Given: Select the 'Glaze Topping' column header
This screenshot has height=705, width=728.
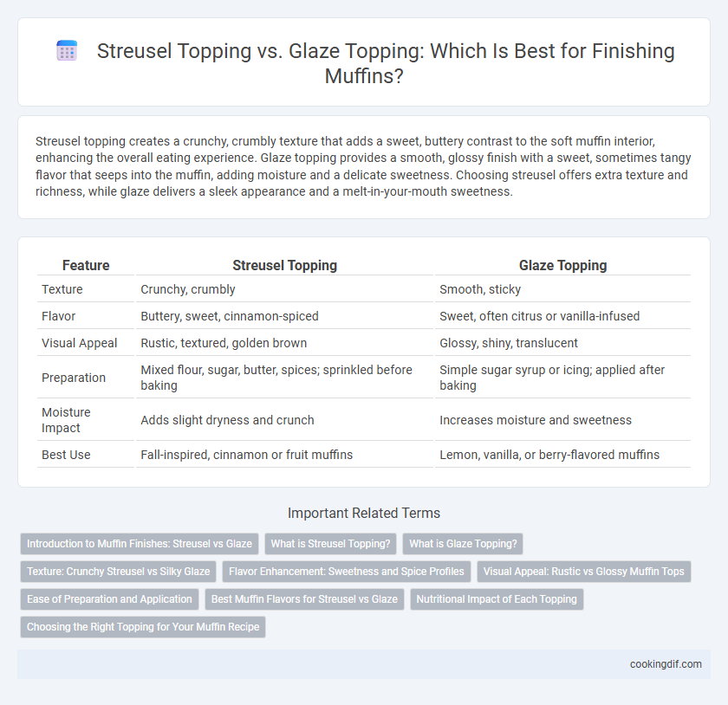Looking at the screenshot, I should 562,265.
